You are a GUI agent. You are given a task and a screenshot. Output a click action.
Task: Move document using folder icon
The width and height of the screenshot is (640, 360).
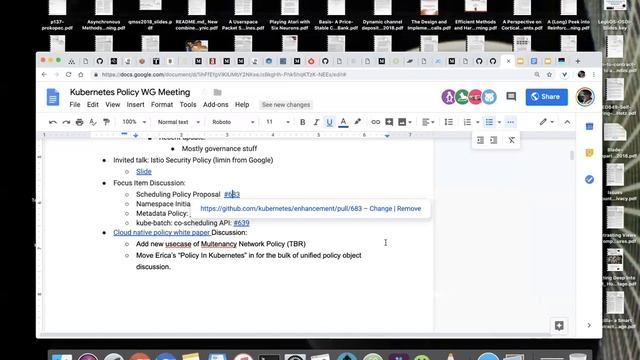[x=218, y=92]
